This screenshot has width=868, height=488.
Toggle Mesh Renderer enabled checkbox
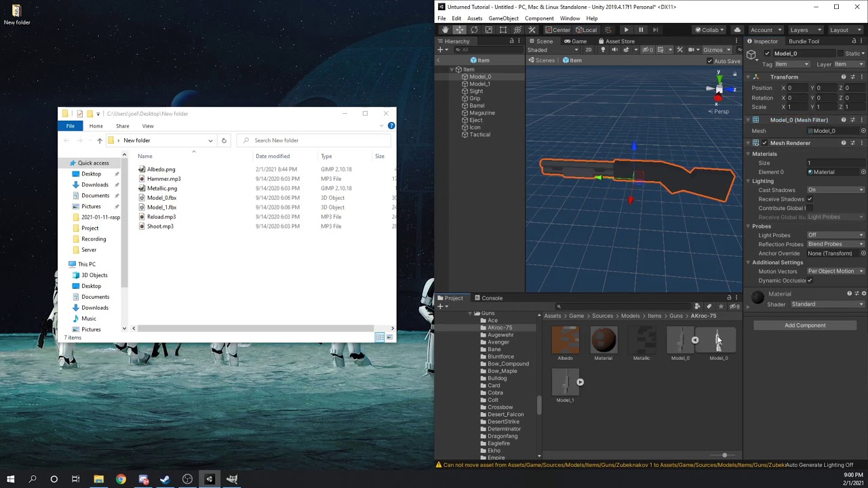tap(764, 143)
